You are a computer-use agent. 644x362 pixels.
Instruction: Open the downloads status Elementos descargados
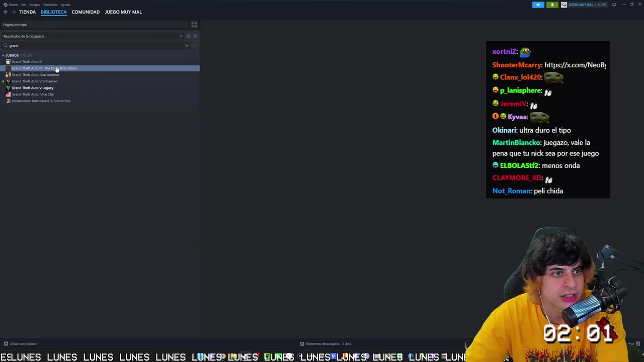326,344
